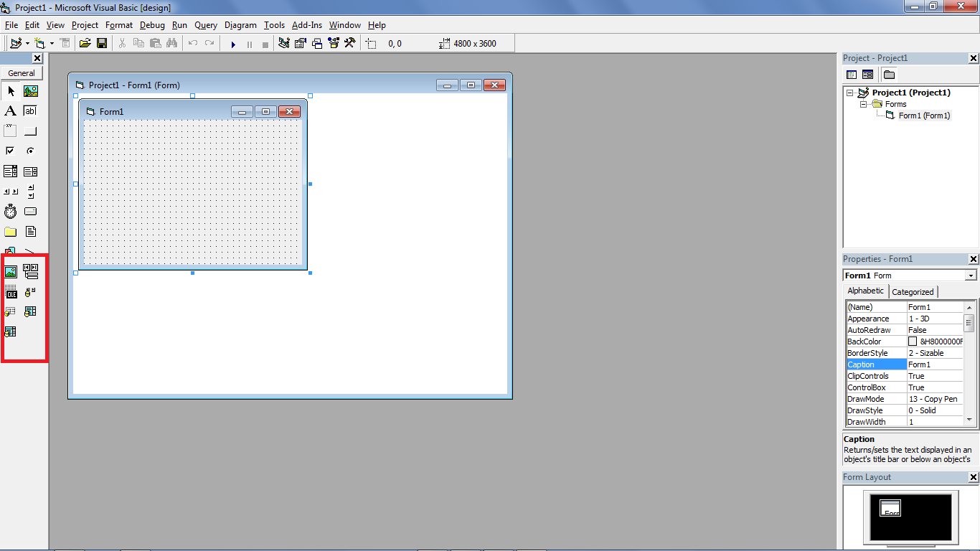
Task: Open the Diagram menu
Action: 240,25
